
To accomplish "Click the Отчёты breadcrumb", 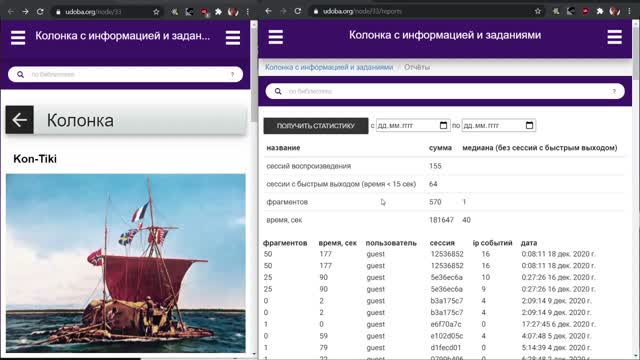I will pyautogui.click(x=417, y=67).
